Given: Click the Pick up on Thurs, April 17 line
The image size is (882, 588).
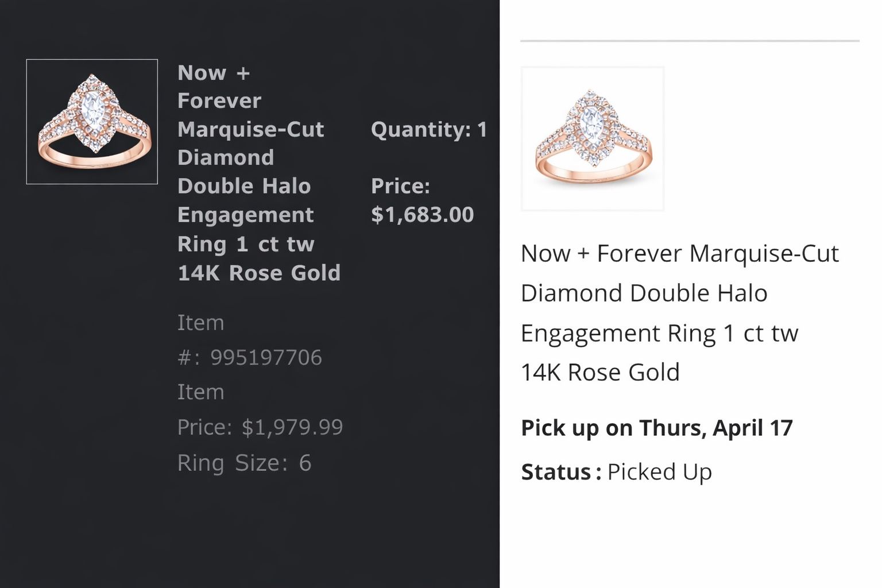Looking at the screenshot, I should click(656, 428).
